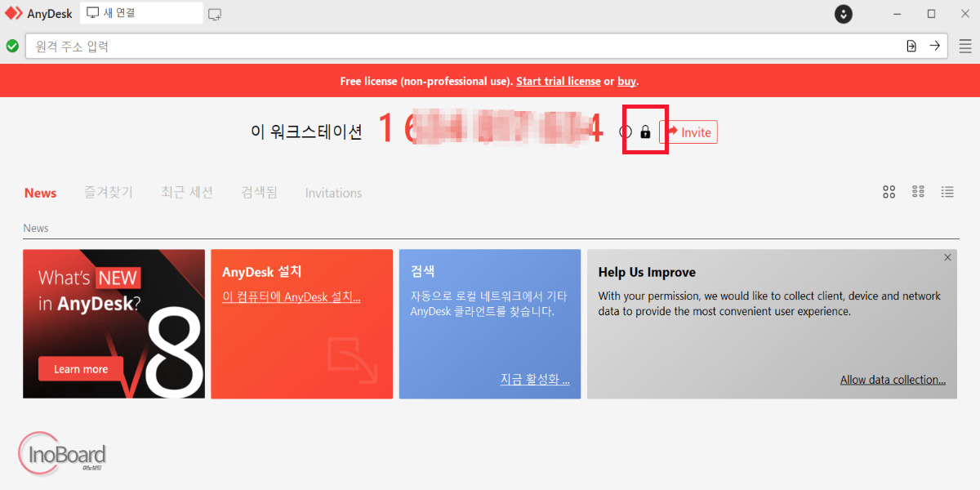Open the 검색됨 tab
This screenshot has height=490, width=980.
(260, 192)
